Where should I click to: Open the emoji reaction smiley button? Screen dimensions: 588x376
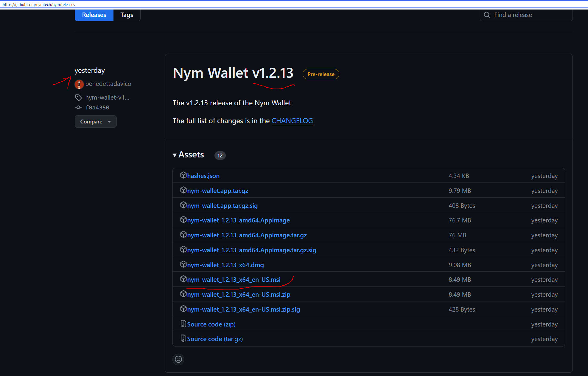178,359
